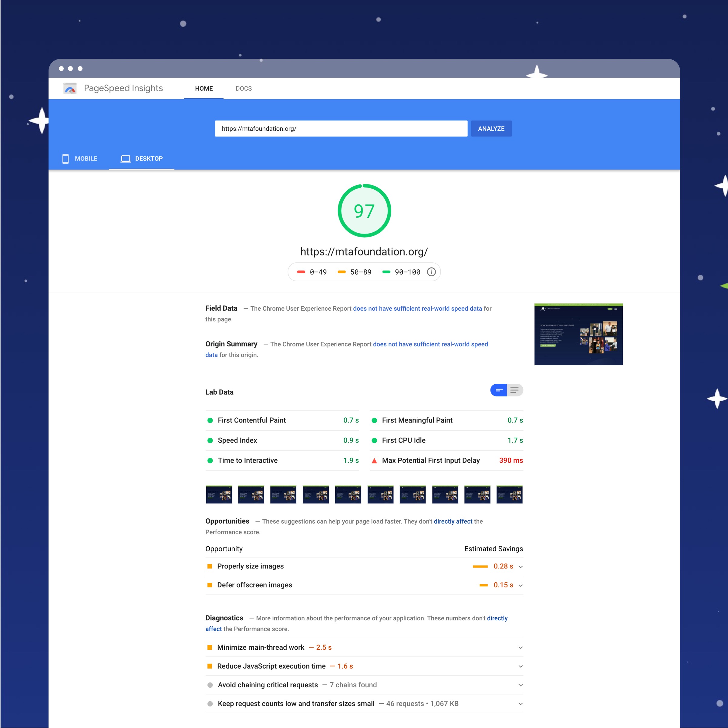Click the 390 ms value
Image resolution: width=728 pixels, height=728 pixels.
pos(511,460)
